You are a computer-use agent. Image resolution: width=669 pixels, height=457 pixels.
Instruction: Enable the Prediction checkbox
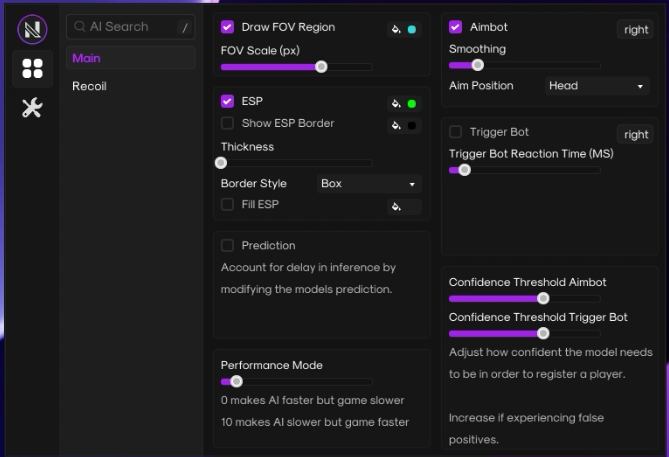pos(227,245)
